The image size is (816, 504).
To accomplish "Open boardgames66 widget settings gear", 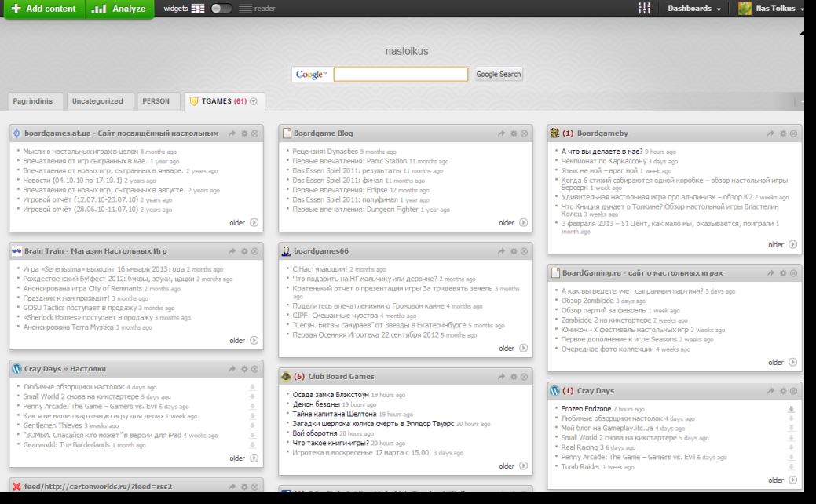I will pos(513,251).
